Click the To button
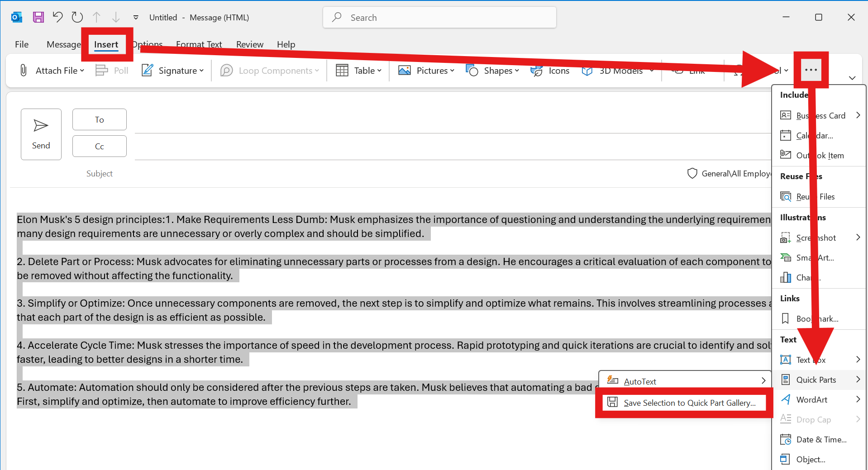This screenshot has height=470, width=868. [100, 119]
